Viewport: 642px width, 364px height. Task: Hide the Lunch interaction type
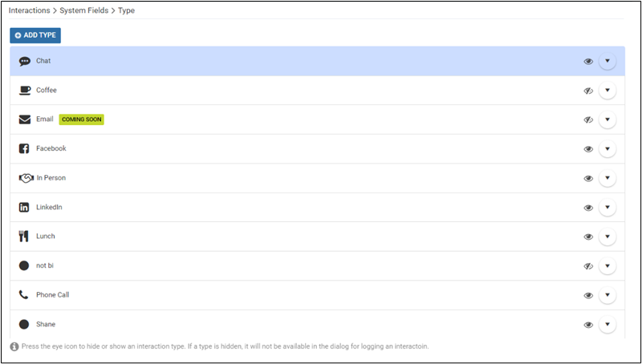pyautogui.click(x=588, y=237)
